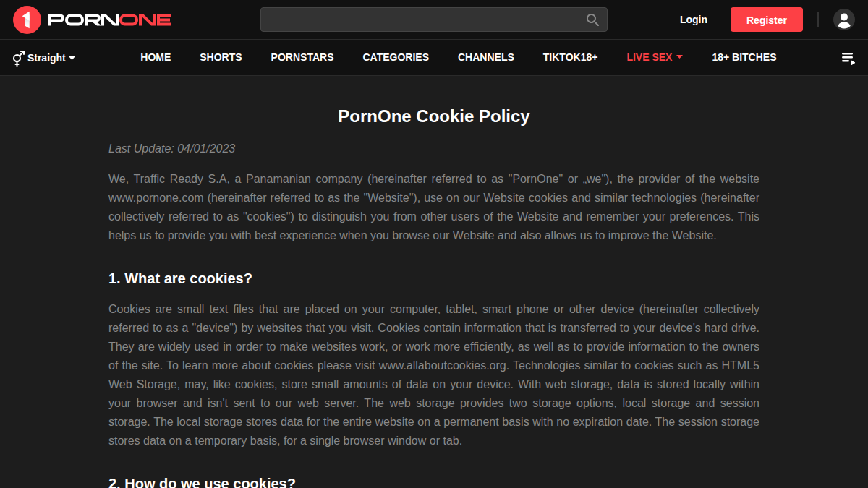
Task: Expand the Live Sex dropdown arrow
Action: pos(679,57)
